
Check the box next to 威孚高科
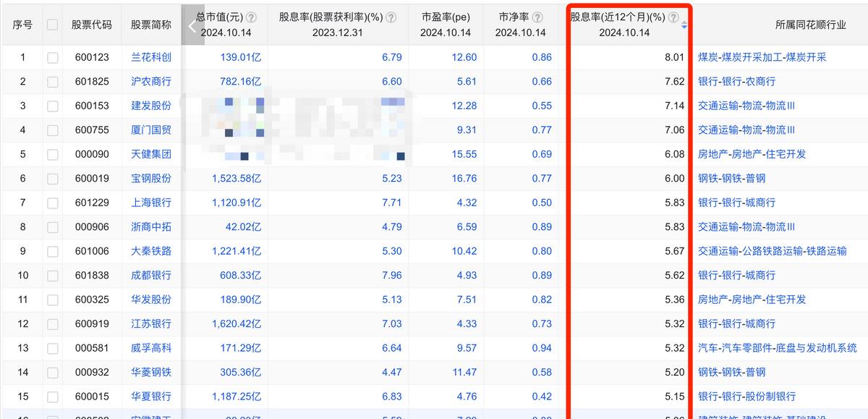[x=52, y=348]
